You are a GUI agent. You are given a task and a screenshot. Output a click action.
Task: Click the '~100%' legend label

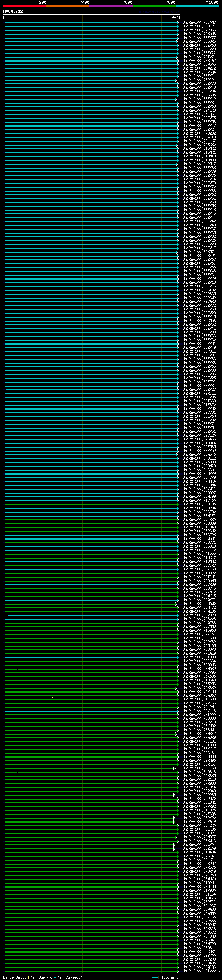(x=212, y=2)
